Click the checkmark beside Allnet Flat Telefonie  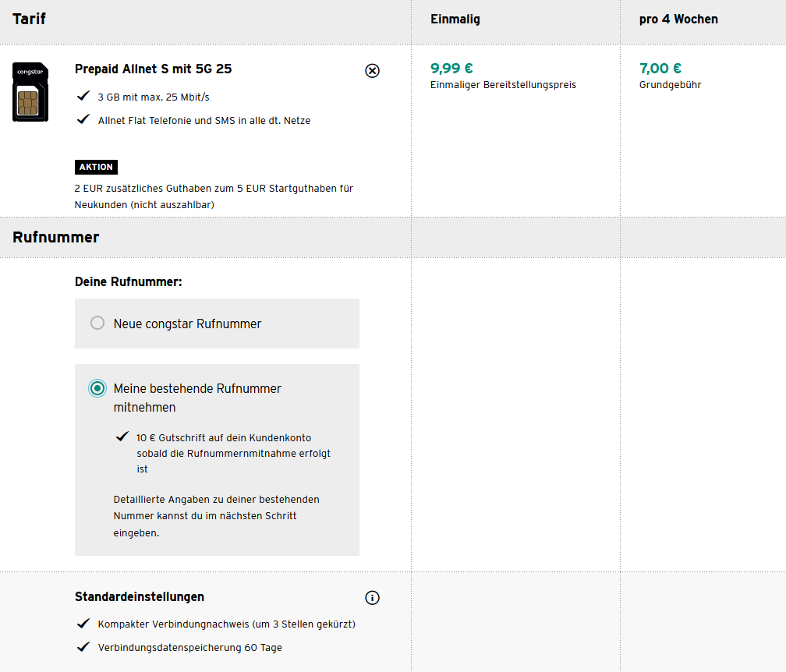[x=83, y=120]
